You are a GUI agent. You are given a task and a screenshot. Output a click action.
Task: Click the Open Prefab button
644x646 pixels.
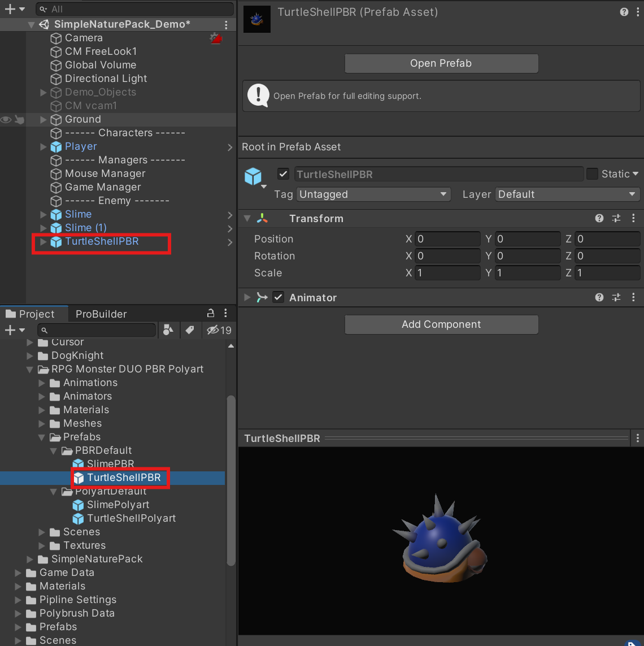[x=441, y=63]
